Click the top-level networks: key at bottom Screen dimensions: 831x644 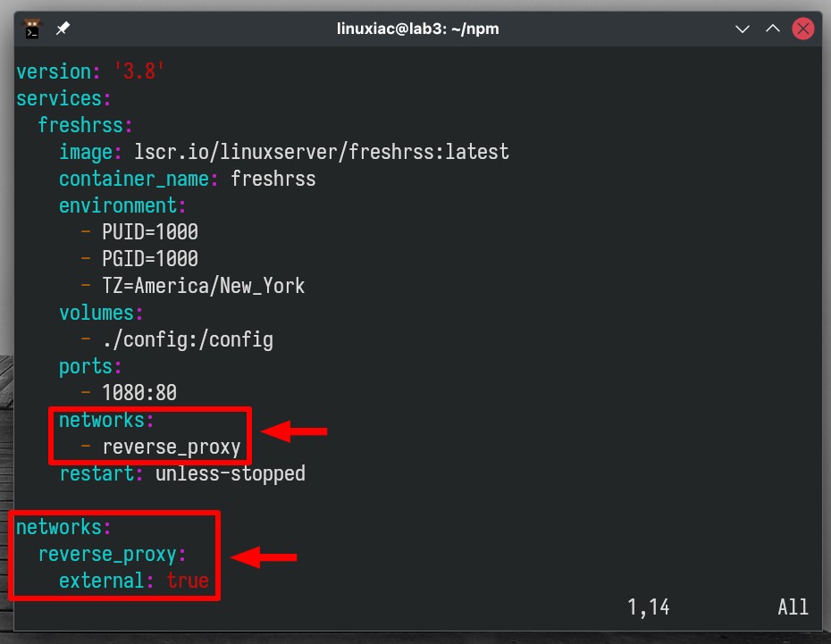point(63,527)
